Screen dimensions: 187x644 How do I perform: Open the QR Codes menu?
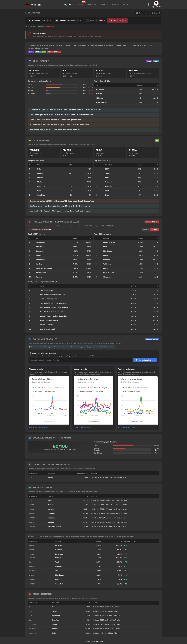coord(92,4)
